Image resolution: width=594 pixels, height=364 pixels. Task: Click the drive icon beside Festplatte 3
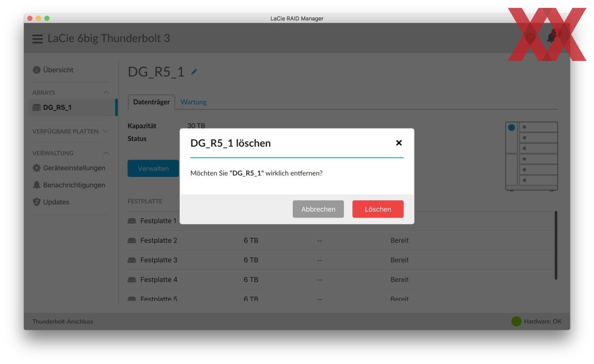(x=132, y=260)
